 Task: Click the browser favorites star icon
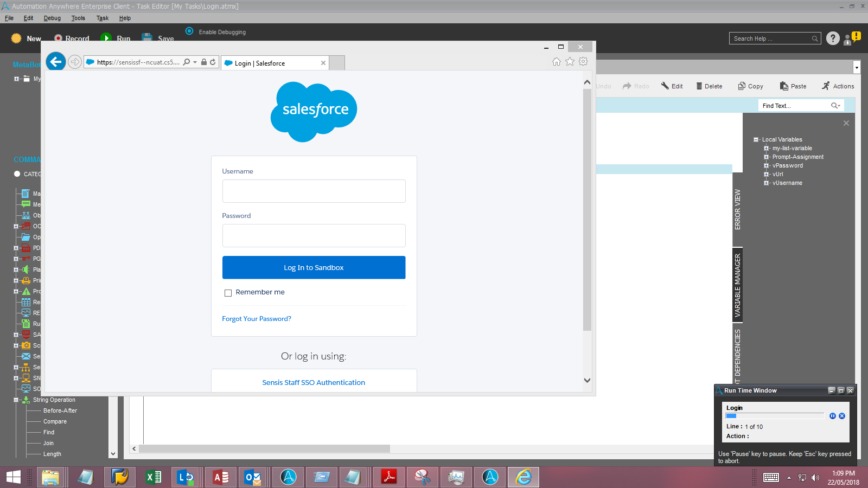(x=570, y=62)
